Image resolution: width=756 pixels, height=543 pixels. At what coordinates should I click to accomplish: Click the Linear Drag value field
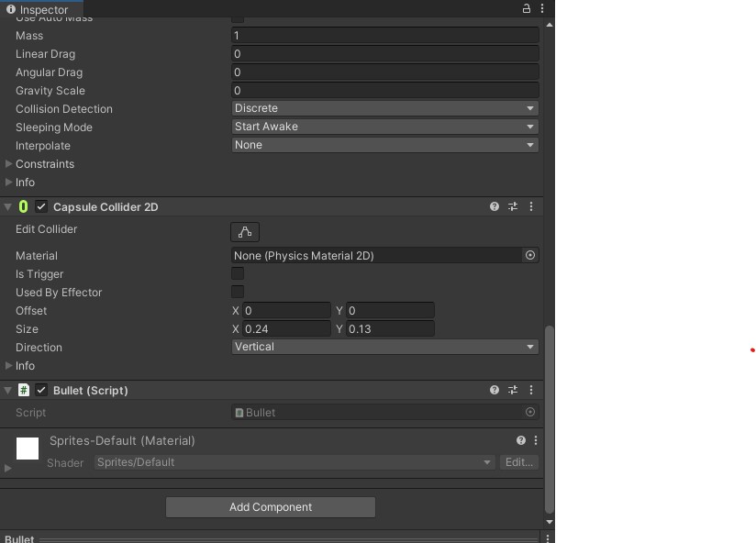(x=384, y=53)
